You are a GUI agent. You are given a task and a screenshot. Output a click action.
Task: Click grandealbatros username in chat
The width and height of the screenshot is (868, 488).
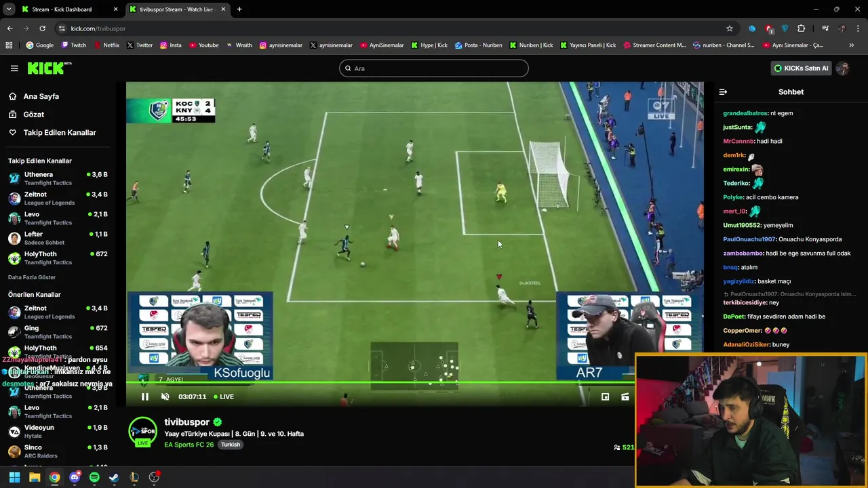pos(745,113)
